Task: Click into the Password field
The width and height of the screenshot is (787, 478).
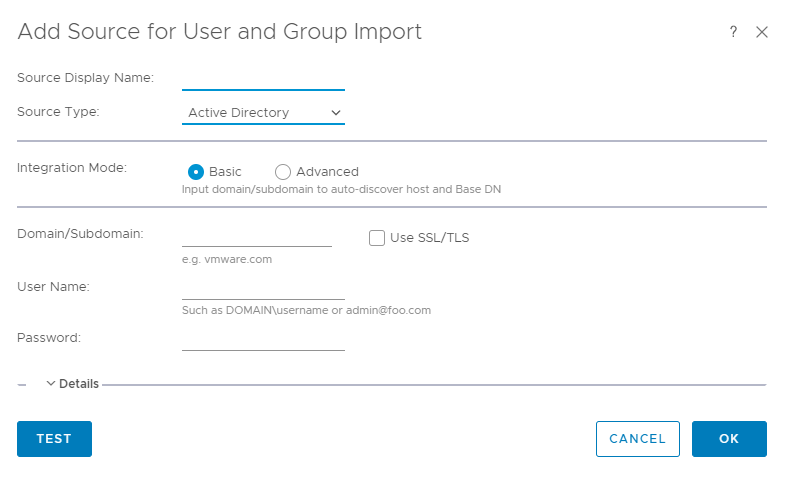Action: point(263,339)
